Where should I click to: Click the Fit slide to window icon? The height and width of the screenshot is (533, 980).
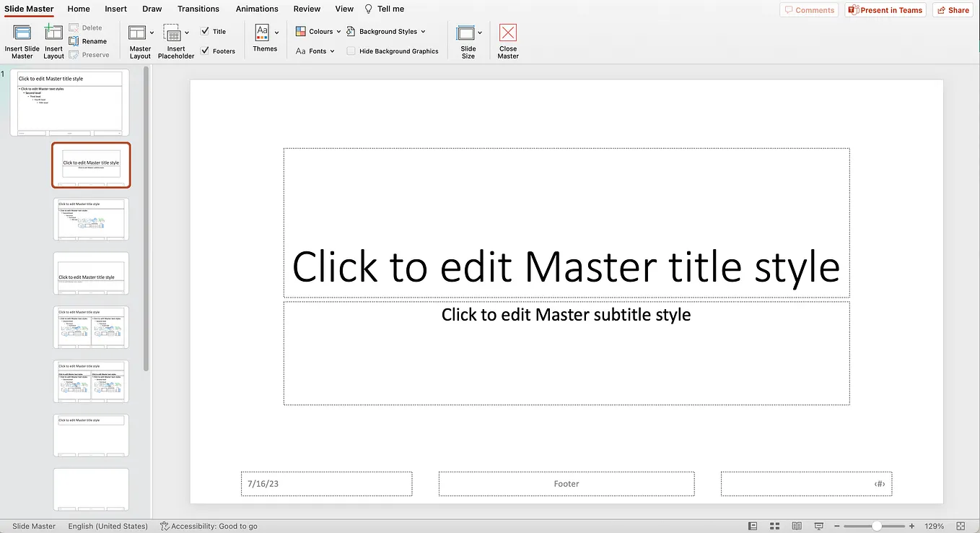961,526
